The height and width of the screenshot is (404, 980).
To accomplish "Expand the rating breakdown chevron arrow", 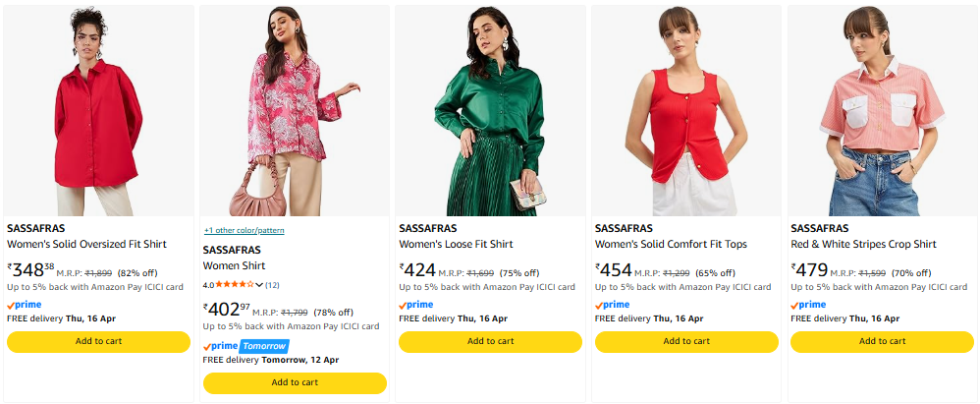I will pyautogui.click(x=259, y=285).
